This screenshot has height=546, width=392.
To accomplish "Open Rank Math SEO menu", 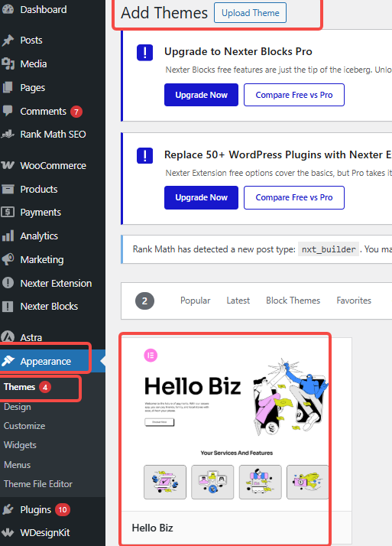I will click(x=53, y=134).
